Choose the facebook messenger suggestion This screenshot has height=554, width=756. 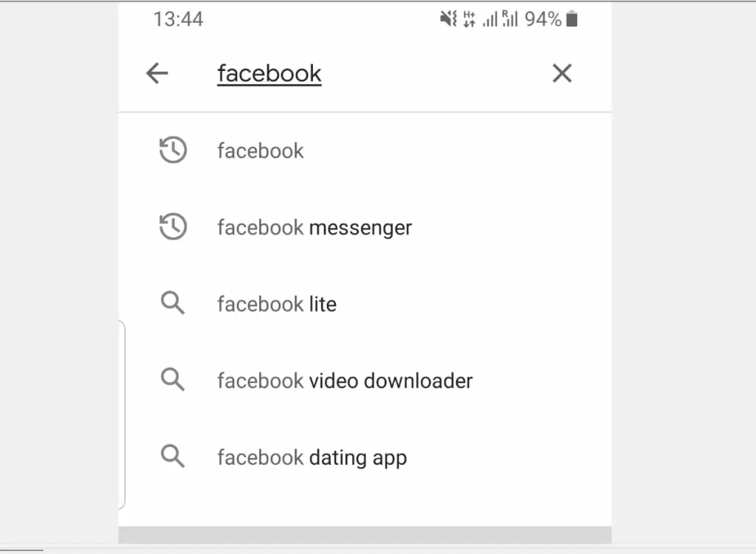pos(314,227)
